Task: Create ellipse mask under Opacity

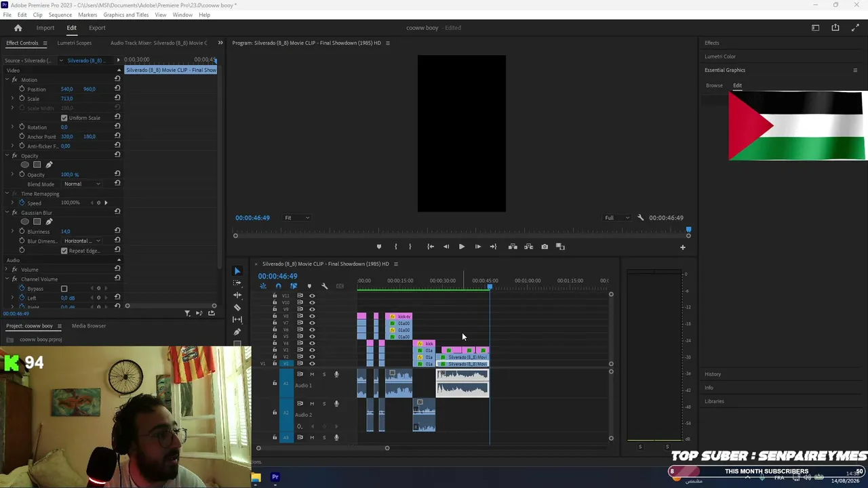Action: coord(25,165)
